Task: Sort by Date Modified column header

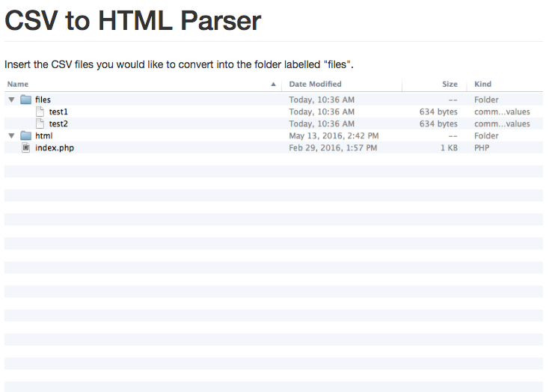Action: 315,85
